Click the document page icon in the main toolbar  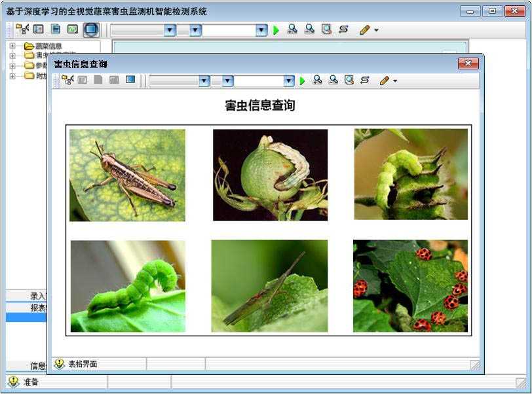(56, 29)
